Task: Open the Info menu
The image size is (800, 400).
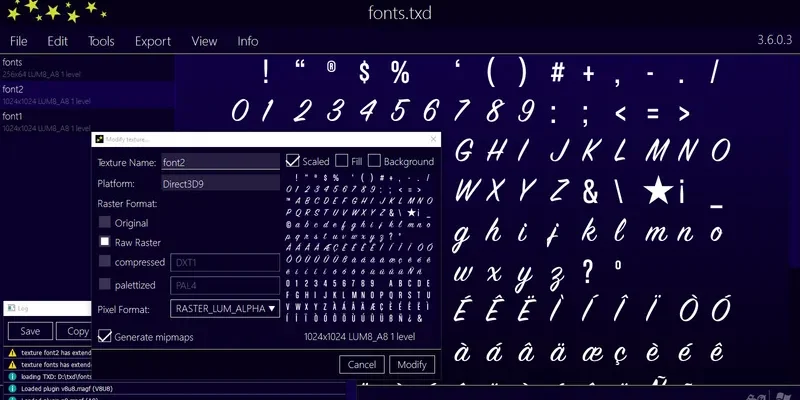Action: 247,41
